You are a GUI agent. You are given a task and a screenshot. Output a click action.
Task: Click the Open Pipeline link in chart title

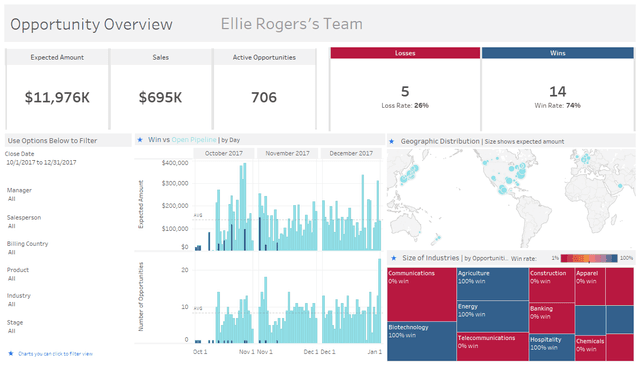coord(194,140)
